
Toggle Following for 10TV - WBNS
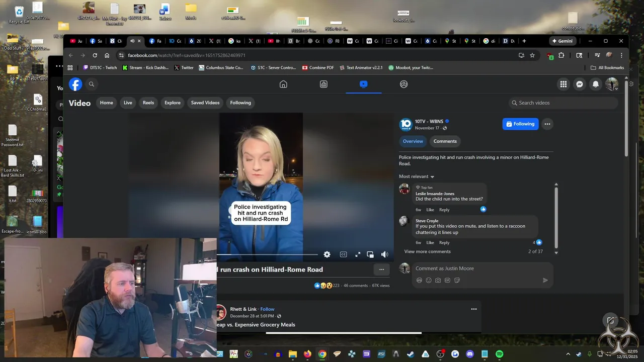520,124
